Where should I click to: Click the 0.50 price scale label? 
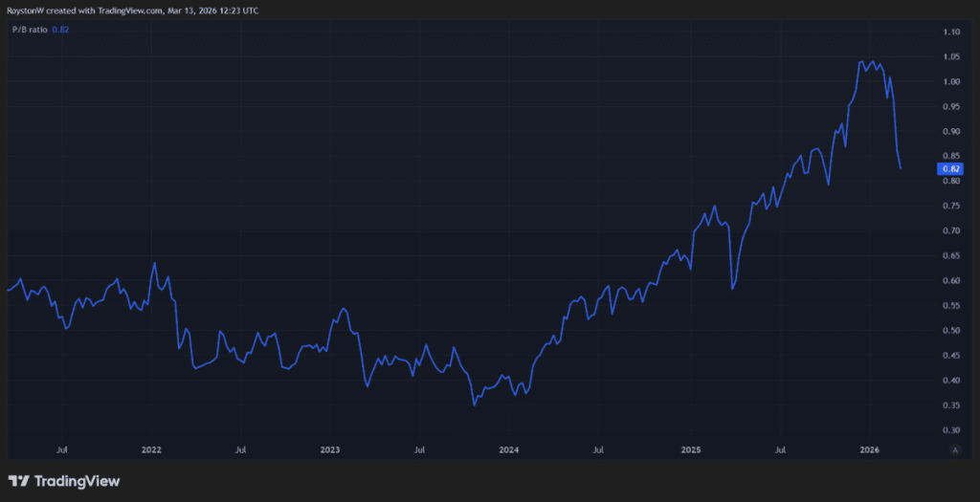point(950,331)
